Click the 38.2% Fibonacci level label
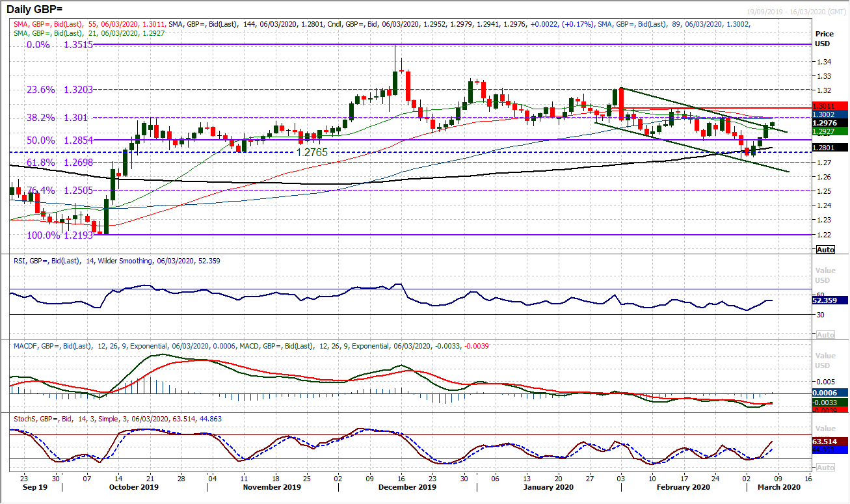The height and width of the screenshot is (504, 850). click(40, 119)
